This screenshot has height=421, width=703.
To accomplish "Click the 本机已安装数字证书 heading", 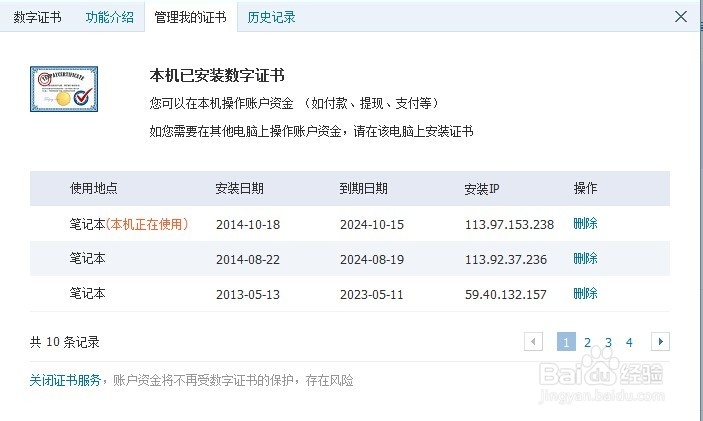I will pyautogui.click(x=217, y=75).
